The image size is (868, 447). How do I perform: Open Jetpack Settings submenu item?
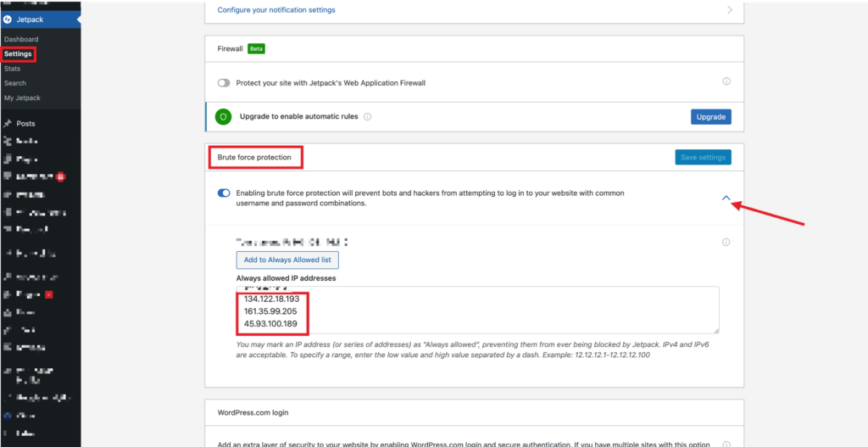(x=18, y=54)
